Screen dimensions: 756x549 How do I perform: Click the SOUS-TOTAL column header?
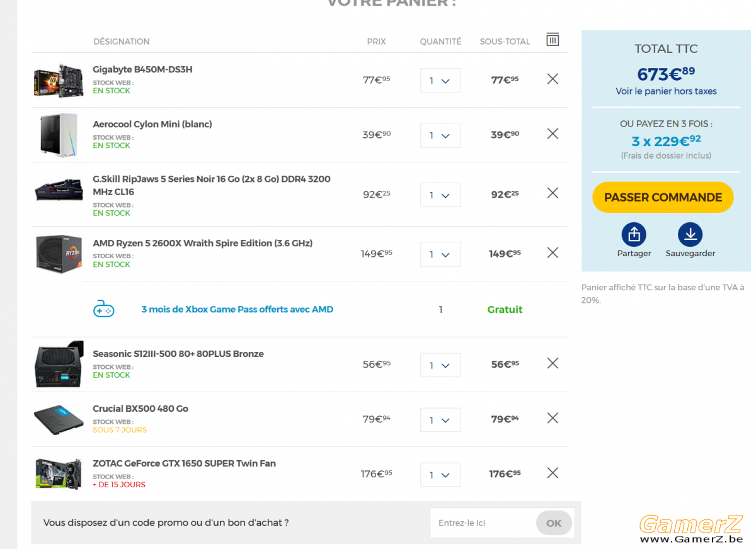(505, 42)
